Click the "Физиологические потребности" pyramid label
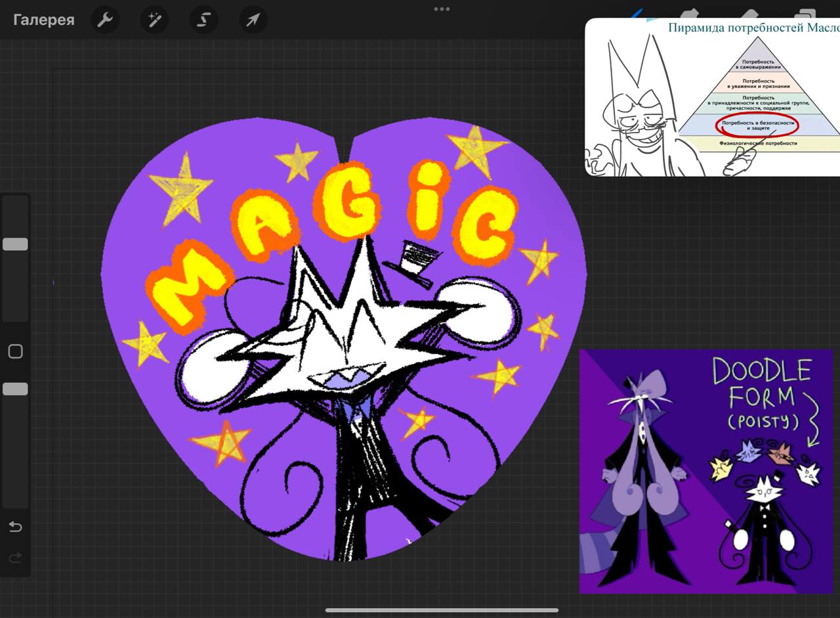The width and height of the screenshot is (840, 618). (x=758, y=143)
